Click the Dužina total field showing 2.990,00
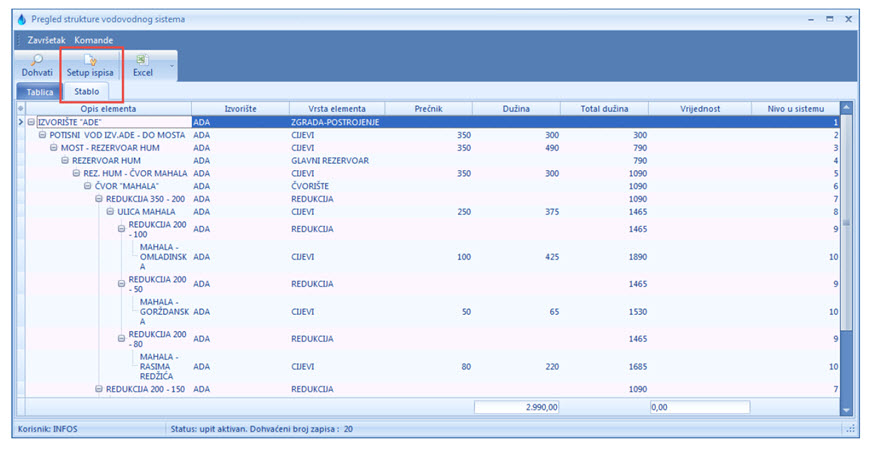The width and height of the screenshot is (870, 451). 516,407
